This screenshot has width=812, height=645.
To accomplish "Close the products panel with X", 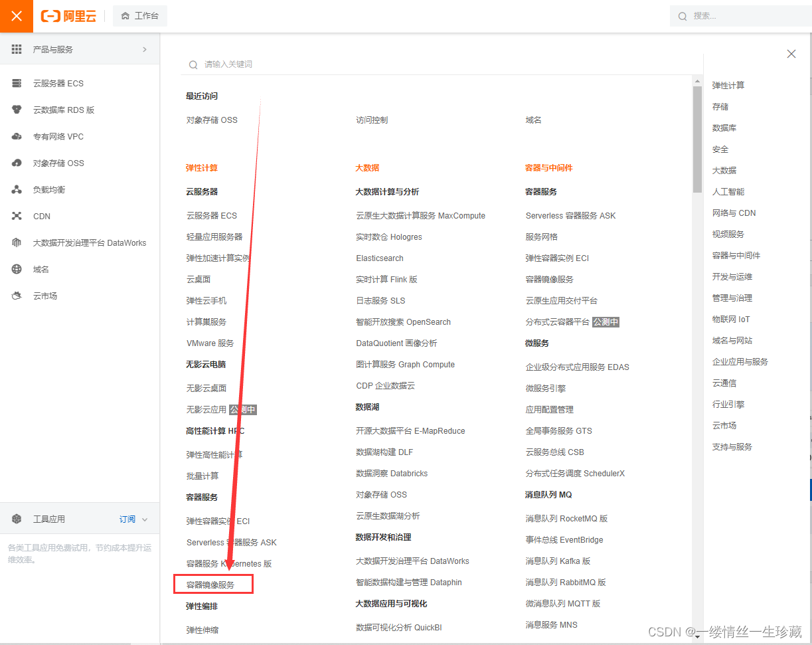I will click(791, 54).
